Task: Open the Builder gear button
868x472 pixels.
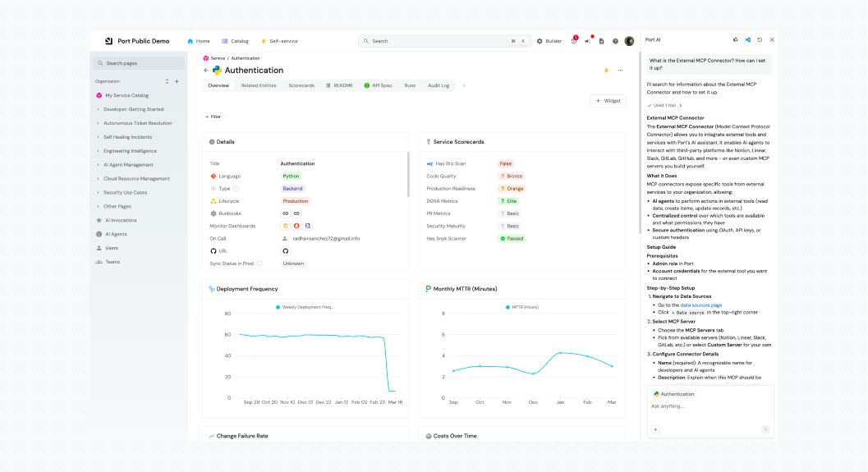Action: [549, 41]
